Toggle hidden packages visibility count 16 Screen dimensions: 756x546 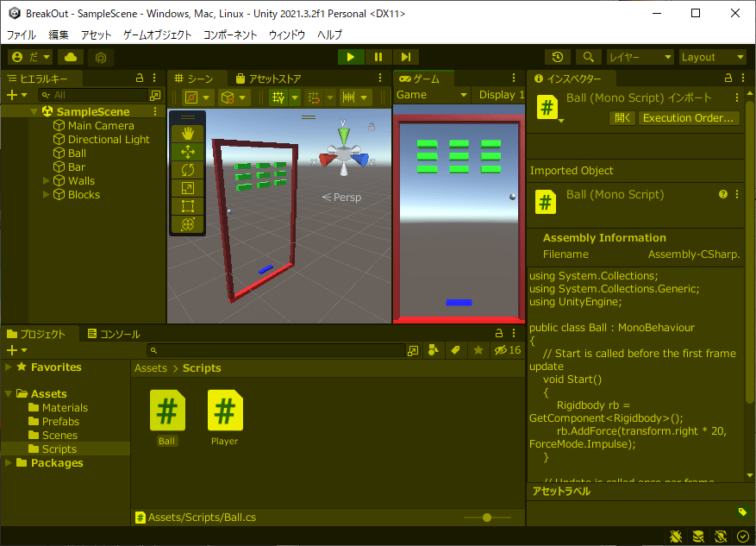[508, 350]
